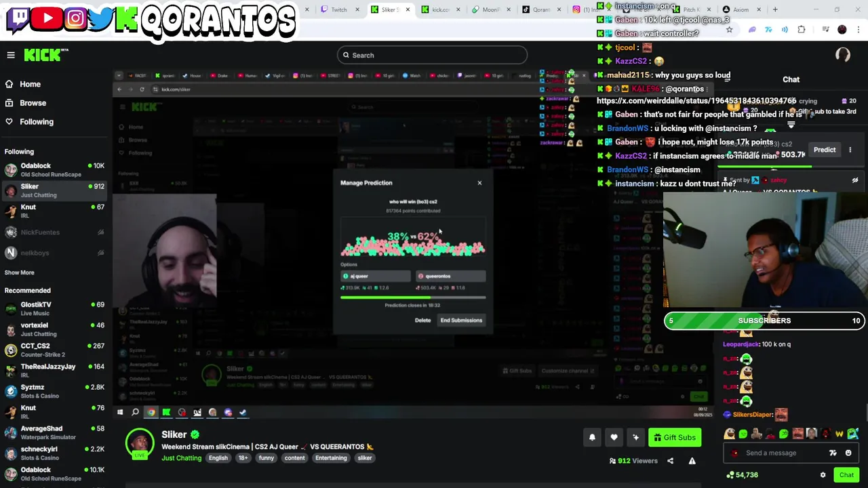Open recommended channel CCT_CS2
This screenshot has height=488, width=868.
click(x=54, y=350)
